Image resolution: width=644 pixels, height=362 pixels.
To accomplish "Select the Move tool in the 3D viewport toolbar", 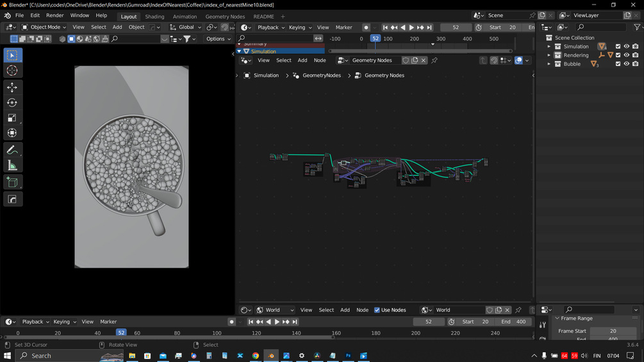I will [x=12, y=87].
